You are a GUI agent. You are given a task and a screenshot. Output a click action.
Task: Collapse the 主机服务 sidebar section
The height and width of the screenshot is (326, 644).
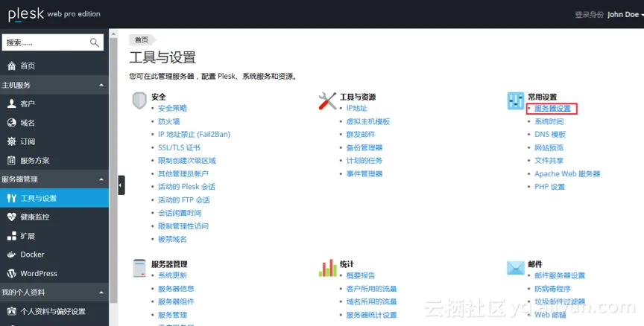101,85
